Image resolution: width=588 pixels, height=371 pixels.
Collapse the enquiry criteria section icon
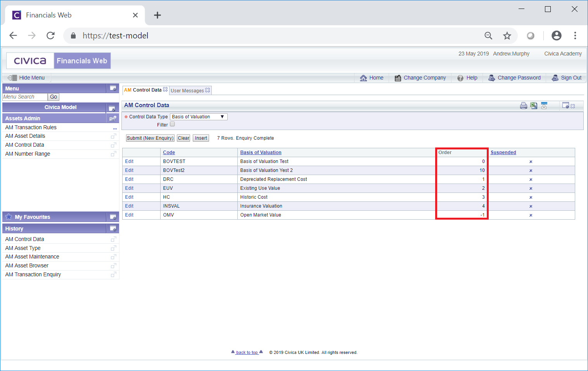click(544, 106)
